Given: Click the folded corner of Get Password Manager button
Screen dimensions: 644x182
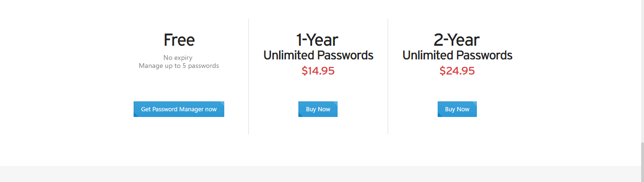Looking at the screenshot, I should point(221,104).
